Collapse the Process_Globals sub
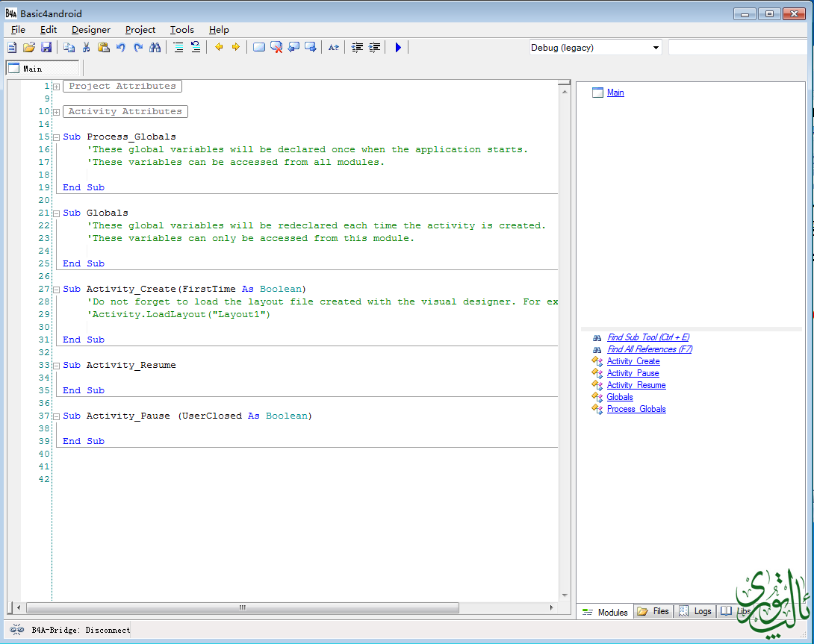Image resolution: width=814 pixels, height=644 pixels. tap(57, 137)
